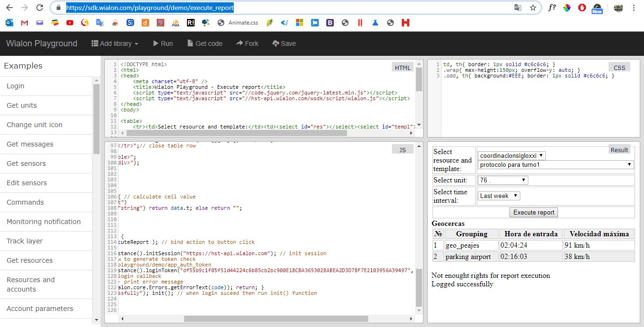Bookmark this page with the star icon
644x327 pixels.
533,8
